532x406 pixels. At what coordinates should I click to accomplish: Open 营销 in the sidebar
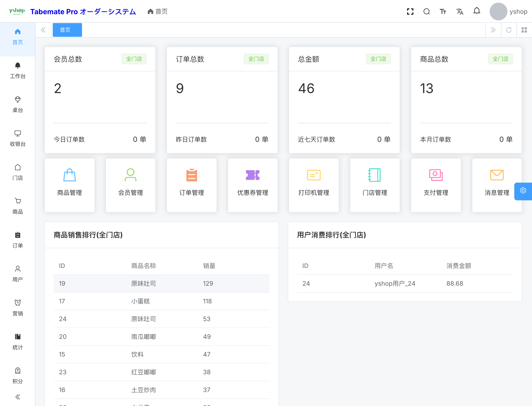click(x=18, y=308)
